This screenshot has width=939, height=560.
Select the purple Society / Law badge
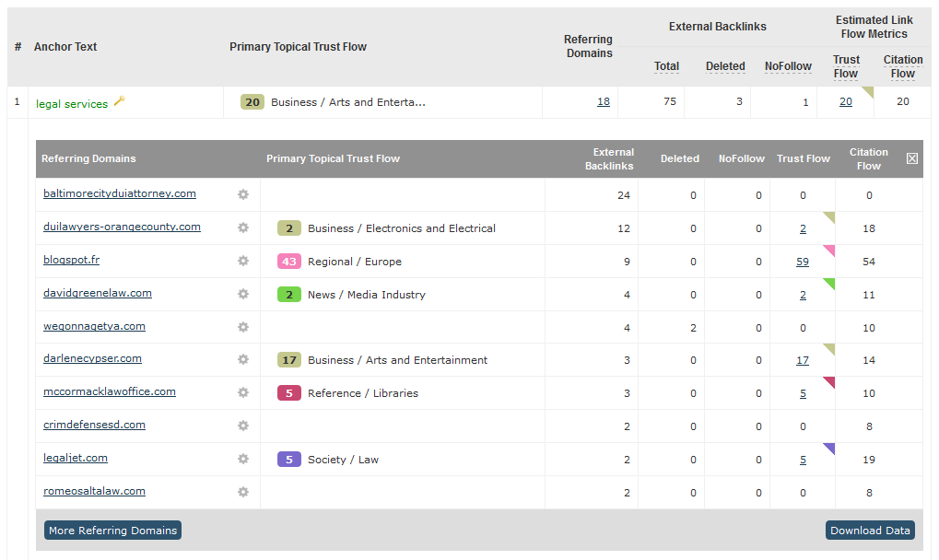(x=289, y=460)
